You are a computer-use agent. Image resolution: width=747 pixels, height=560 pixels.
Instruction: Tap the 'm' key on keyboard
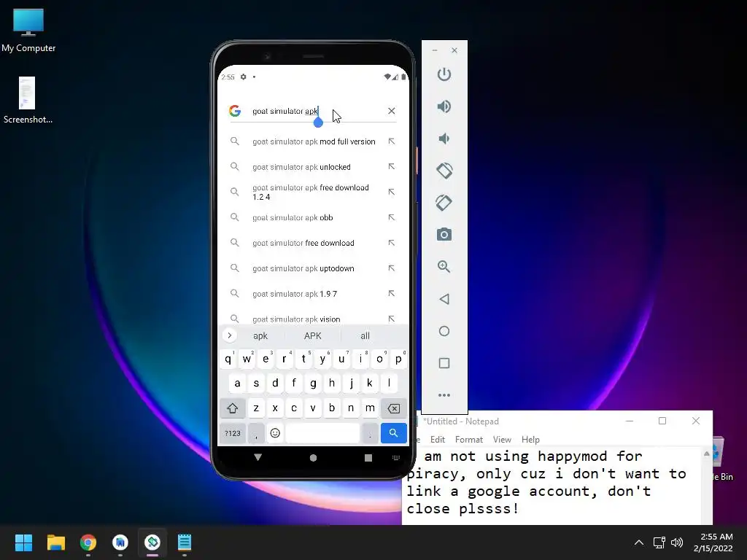pos(370,408)
